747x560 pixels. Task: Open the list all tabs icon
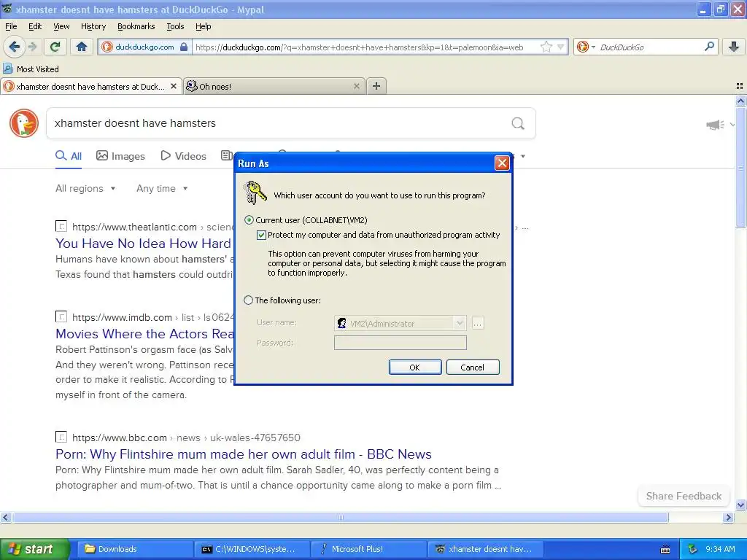coord(740,86)
